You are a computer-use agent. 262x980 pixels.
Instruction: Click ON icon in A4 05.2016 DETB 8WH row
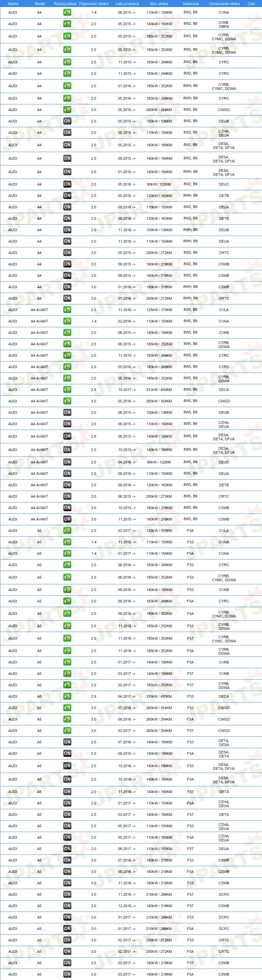[x=67, y=196]
